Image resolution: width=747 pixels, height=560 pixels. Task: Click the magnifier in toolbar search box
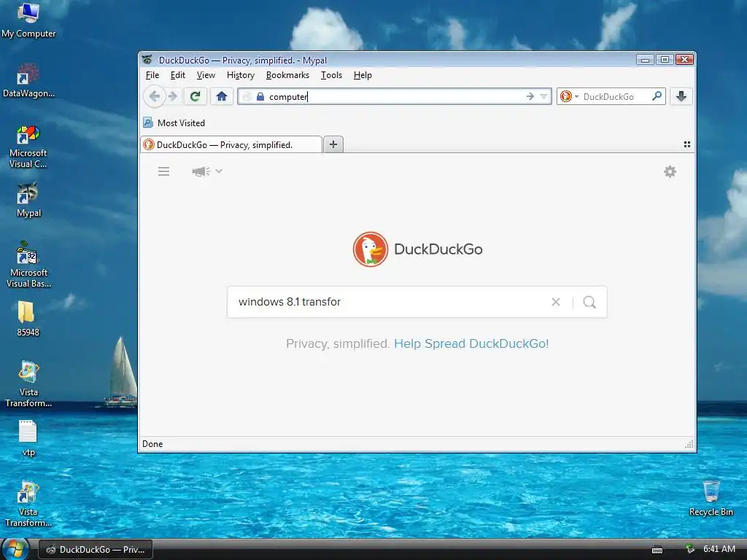[x=657, y=96]
